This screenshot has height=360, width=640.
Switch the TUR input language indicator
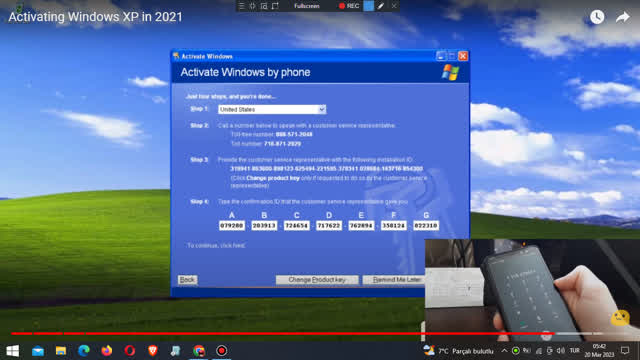575,351
